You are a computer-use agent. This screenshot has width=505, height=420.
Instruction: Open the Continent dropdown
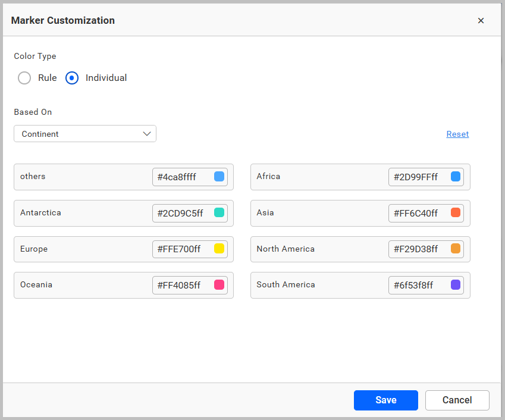coord(84,133)
